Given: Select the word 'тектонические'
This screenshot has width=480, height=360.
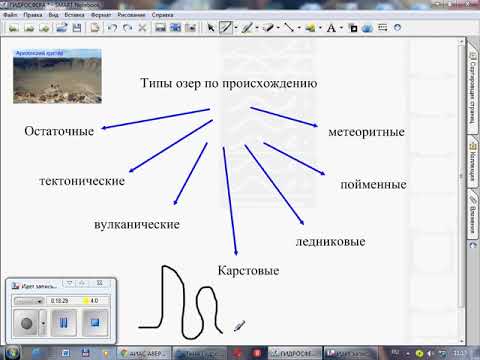Looking at the screenshot, I should [82, 181].
